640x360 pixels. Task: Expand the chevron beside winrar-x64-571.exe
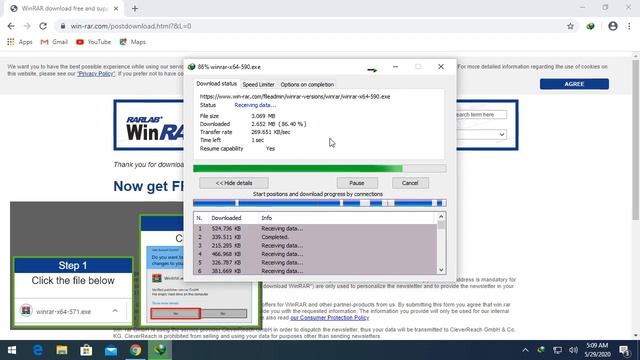115,311
